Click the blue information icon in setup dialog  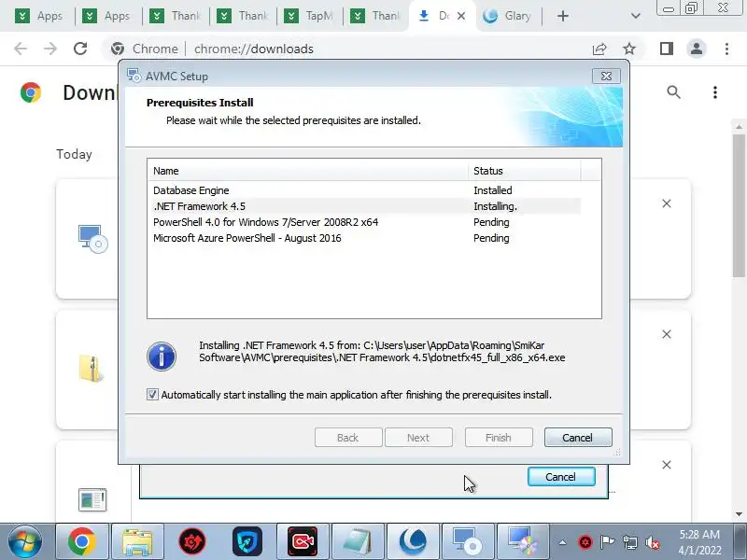pos(162,357)
